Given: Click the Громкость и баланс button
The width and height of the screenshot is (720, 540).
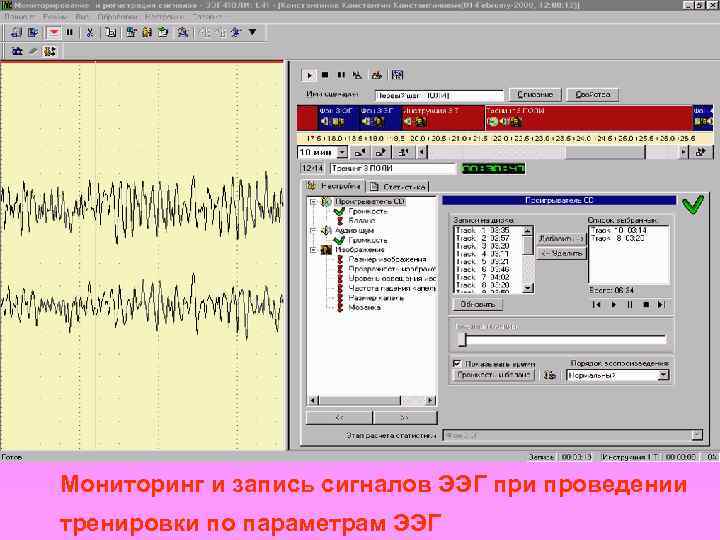Looking at the screenshot, I should (494, 375).
